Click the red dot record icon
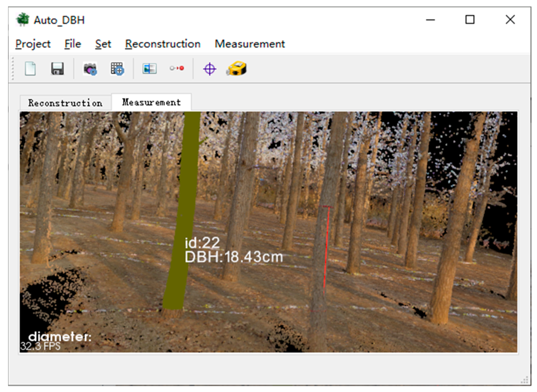The height and width of the screenshot is (392, 537). [x=177, y=68]
